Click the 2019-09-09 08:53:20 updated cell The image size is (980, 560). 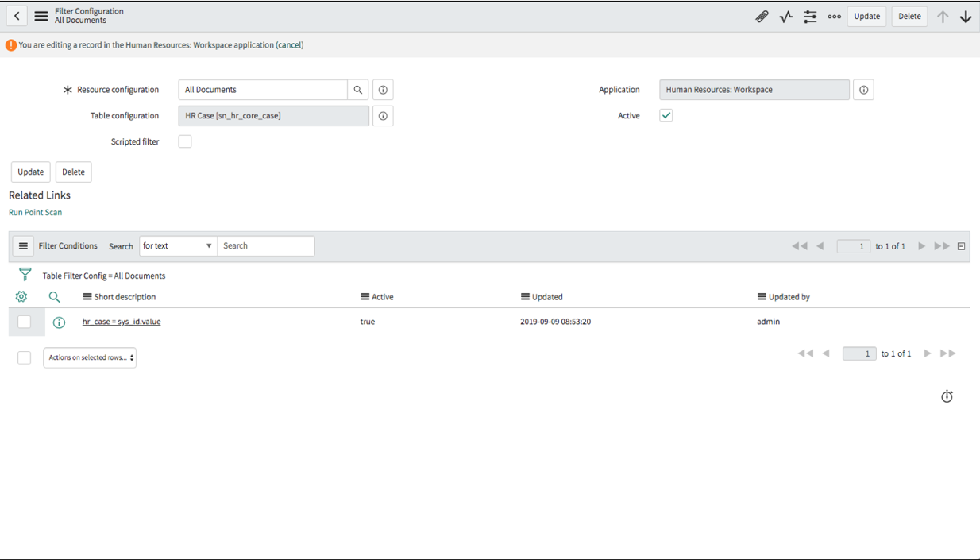(555, 322)
